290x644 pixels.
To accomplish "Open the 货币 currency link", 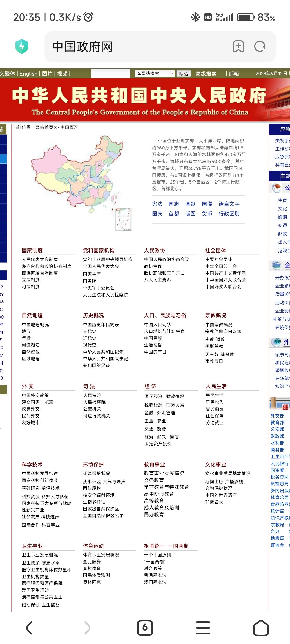I will point(207,214).
